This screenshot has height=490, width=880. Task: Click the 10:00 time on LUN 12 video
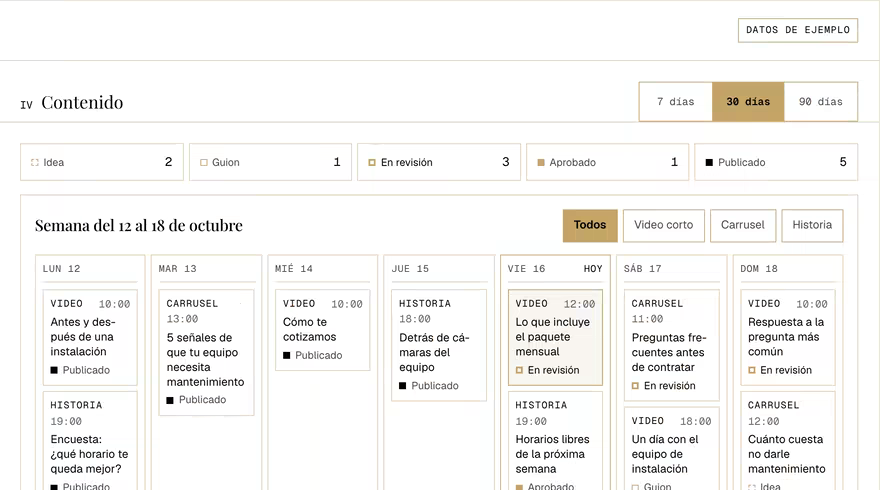(114, 304)
